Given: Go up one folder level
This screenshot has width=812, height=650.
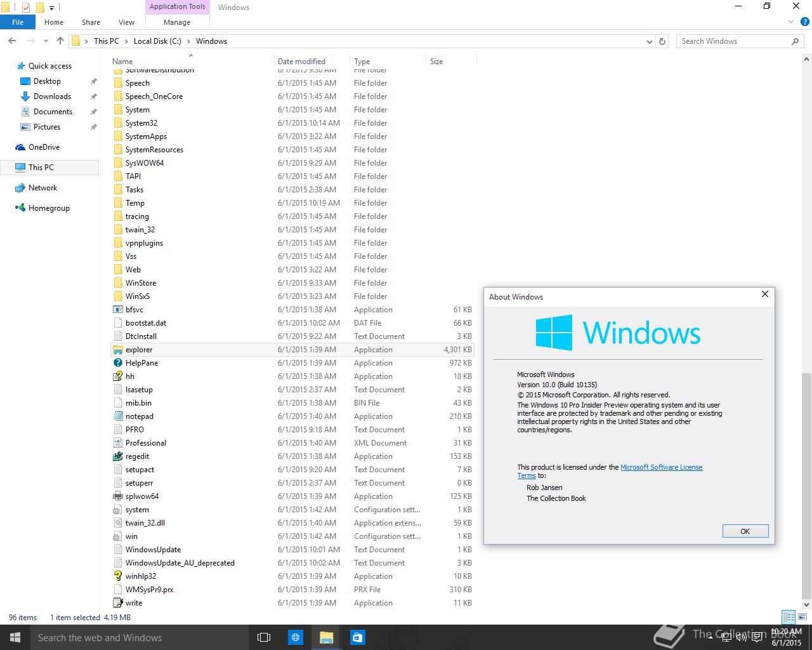Looking at the screenshot, I should click(x=60, y=41).
